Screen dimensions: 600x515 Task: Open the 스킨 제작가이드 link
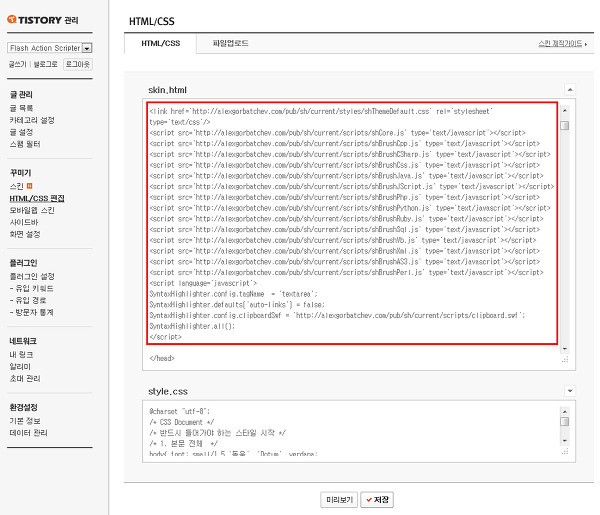click(x=562, y=44)
